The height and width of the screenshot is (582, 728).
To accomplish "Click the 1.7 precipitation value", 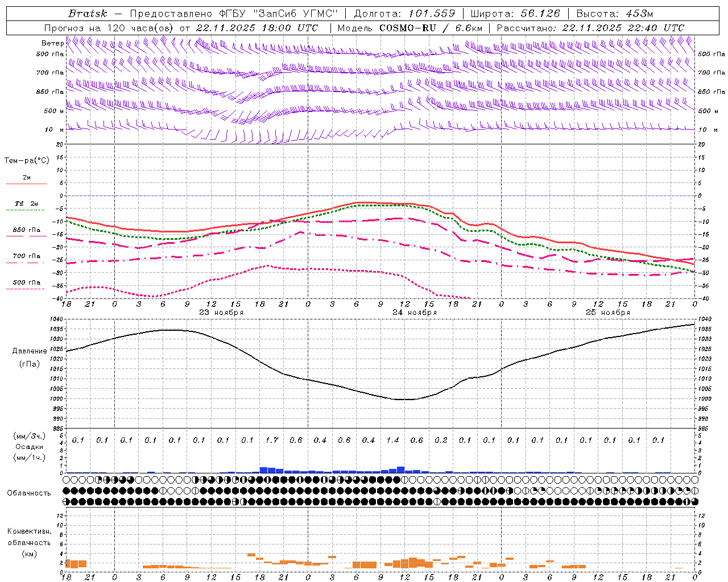I will (271, 440).
